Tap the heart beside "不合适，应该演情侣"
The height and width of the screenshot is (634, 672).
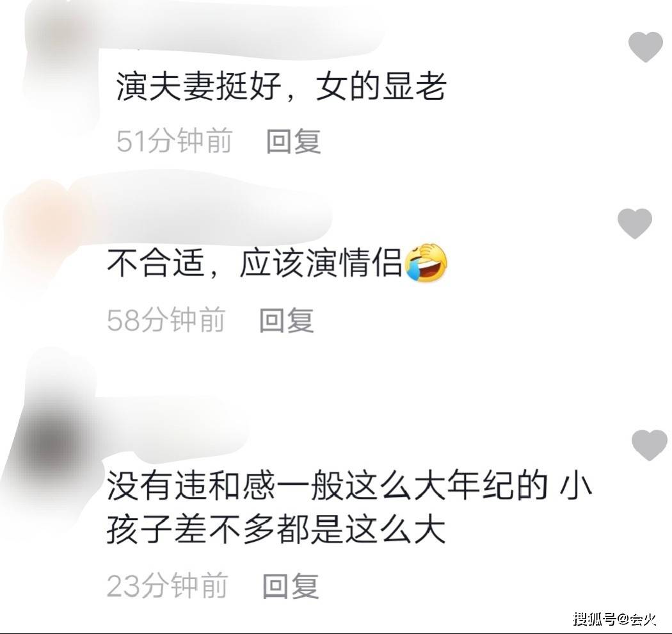pos(635,224)
